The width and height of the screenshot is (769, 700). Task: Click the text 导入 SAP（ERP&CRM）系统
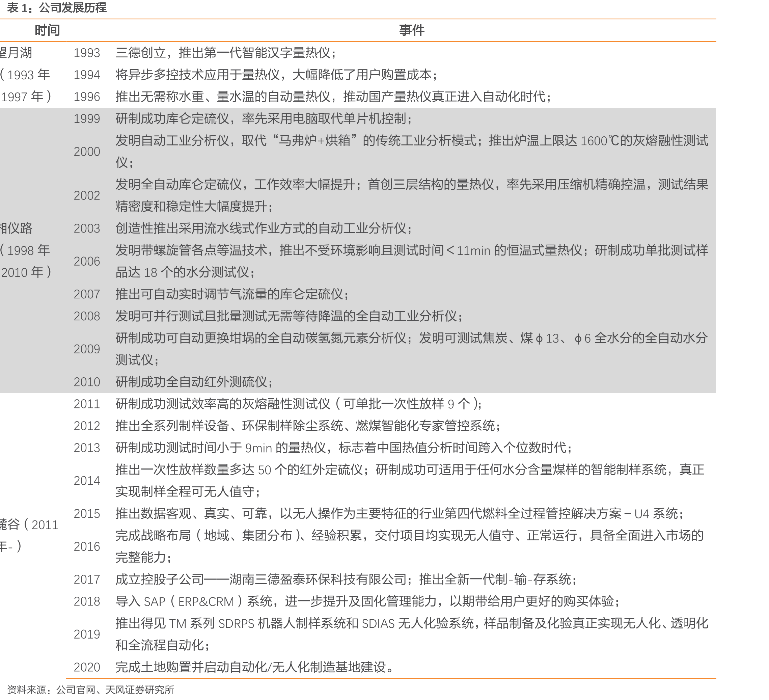point(194,601)
